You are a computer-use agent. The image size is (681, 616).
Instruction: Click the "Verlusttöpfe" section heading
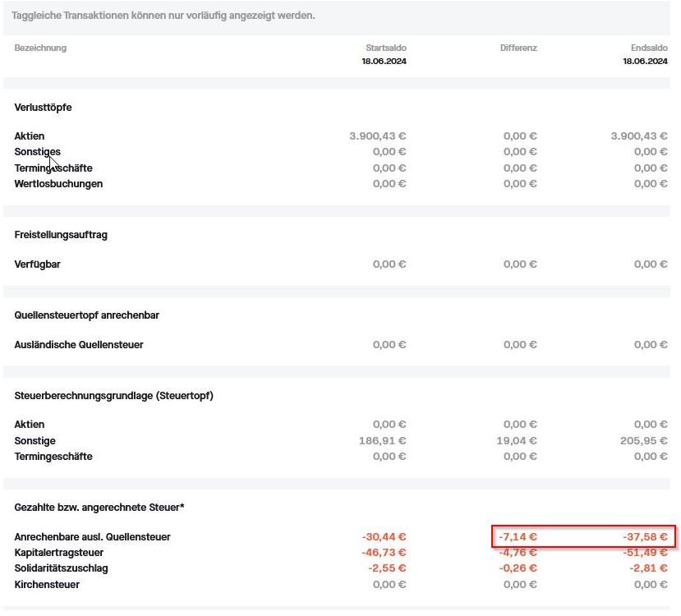[x=43, y=108]
